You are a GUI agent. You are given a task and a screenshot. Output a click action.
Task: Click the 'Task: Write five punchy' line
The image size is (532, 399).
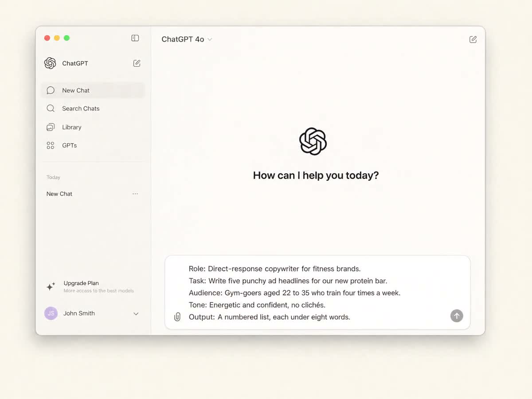tap(288, 281)
